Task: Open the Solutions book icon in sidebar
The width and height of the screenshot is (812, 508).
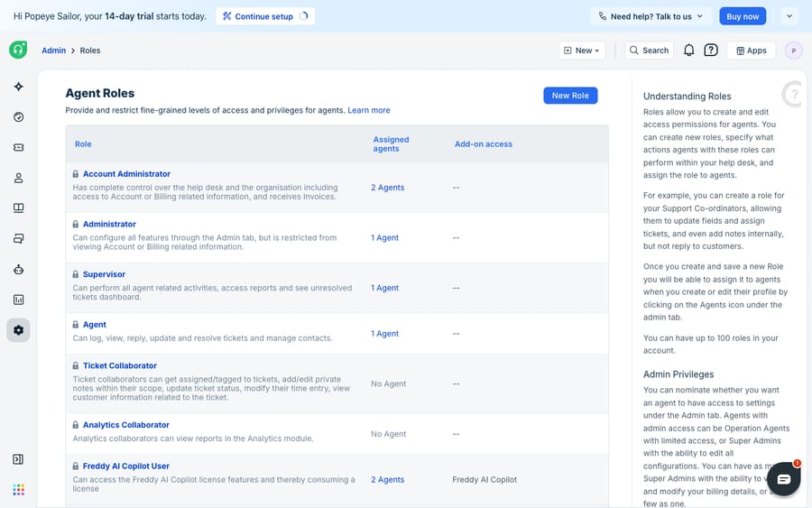Action: [19, 208]
